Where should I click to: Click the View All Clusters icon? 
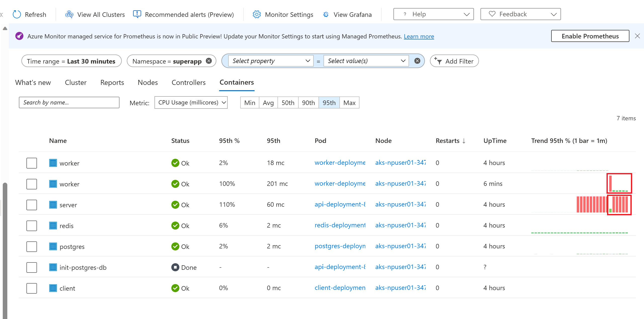pyautogui.click(x=69, y=14)
